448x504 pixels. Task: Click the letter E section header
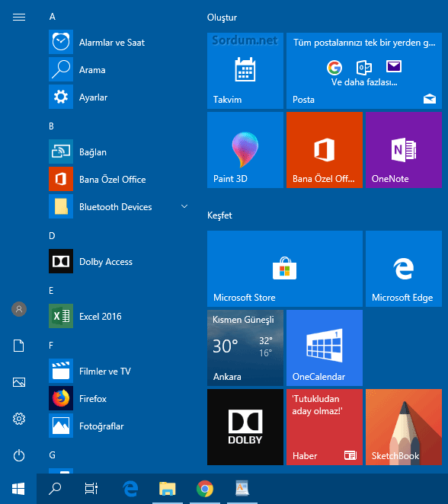pyautogui.click(x=51, y=291)
